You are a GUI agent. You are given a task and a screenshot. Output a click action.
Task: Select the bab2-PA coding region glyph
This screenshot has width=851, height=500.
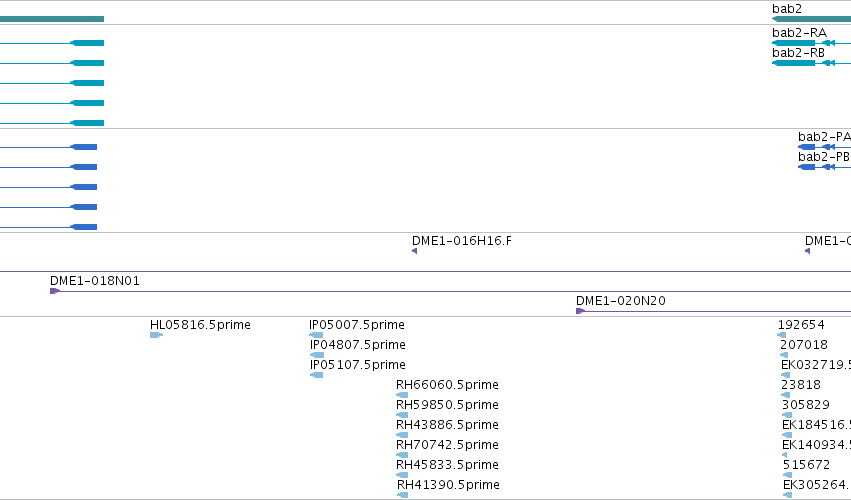[x=806, y=147]
